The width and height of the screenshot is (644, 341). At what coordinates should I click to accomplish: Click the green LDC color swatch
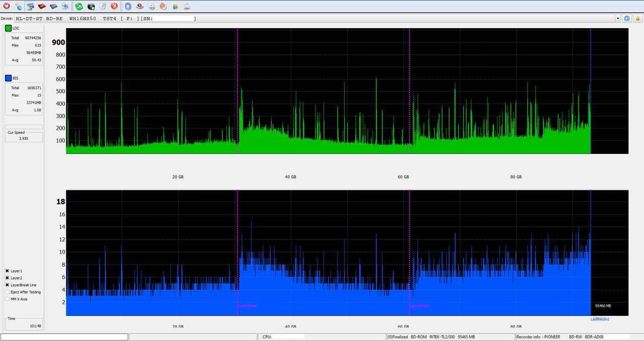click(8, 28)
